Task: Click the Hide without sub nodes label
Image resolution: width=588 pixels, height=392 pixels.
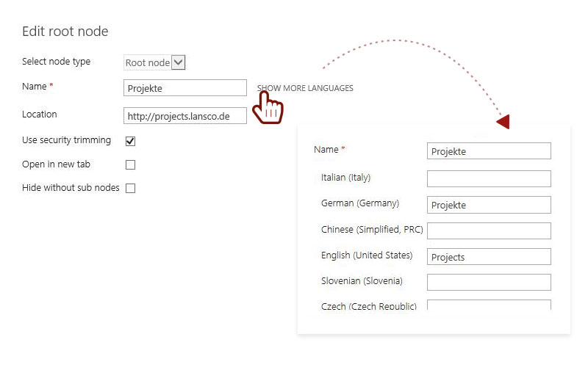Action: (71, 188)
